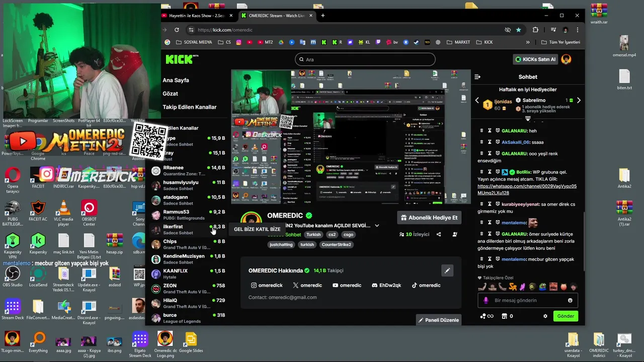The image size is (644, 362).
Task: Show next top gifter with the right arrow
Action: (579, 101)
